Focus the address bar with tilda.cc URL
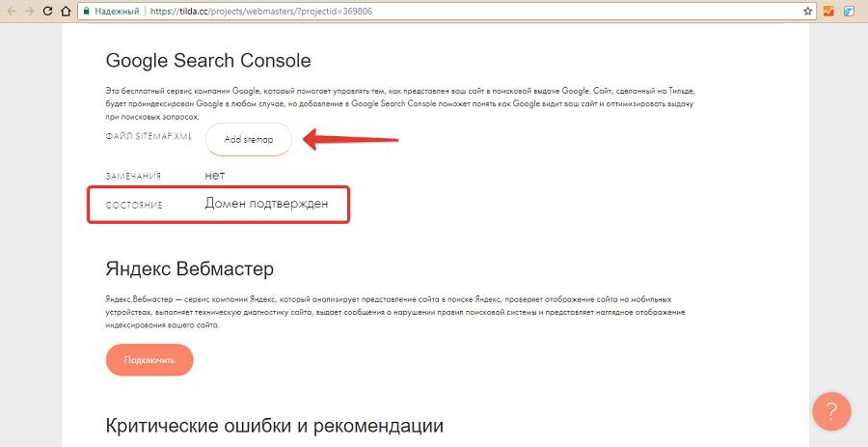 tap(447, 11)
